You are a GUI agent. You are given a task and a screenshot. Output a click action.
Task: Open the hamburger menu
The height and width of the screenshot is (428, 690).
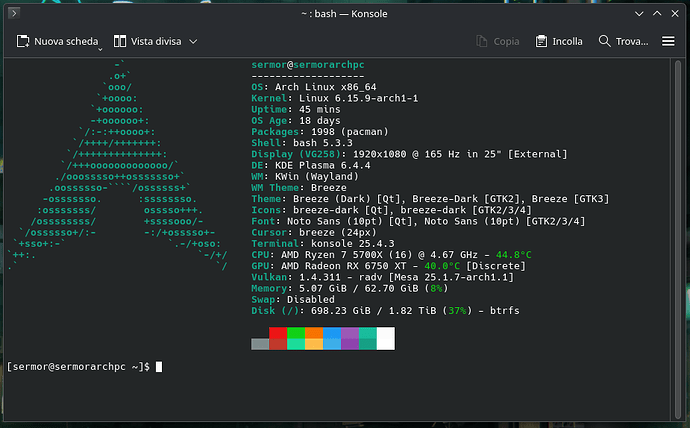click(669, 41)
